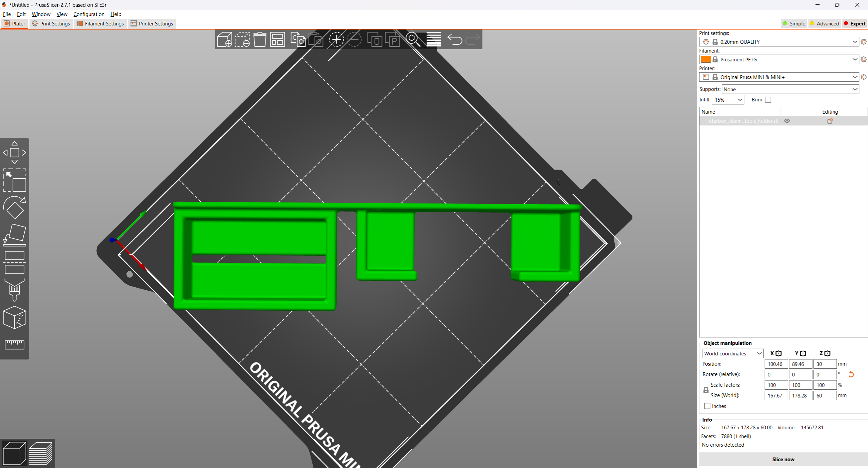This screenshot has width=868, height=468.
Task: Toggle visibility eye of litterbox holder object
Action: (x=787, y=121)
